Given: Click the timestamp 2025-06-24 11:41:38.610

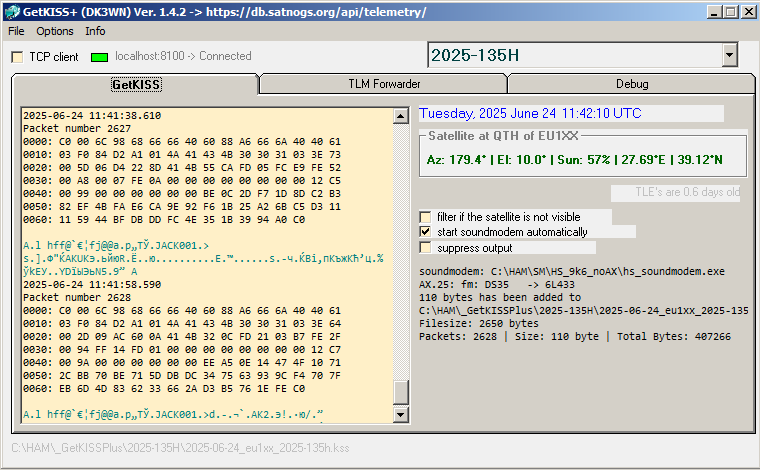Looking at the screenshot, I should (92, 116).
